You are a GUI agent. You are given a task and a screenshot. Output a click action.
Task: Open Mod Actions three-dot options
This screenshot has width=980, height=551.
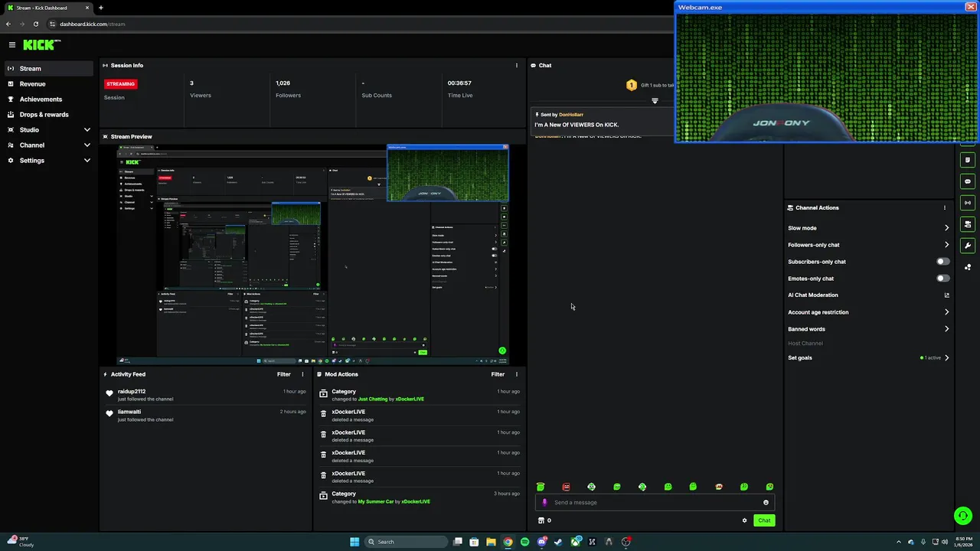pyautogui.click(x=517, y=374)
